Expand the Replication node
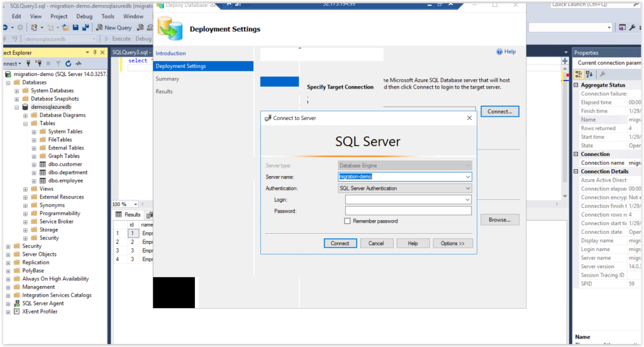644x347 pixels. click(8, 263)
